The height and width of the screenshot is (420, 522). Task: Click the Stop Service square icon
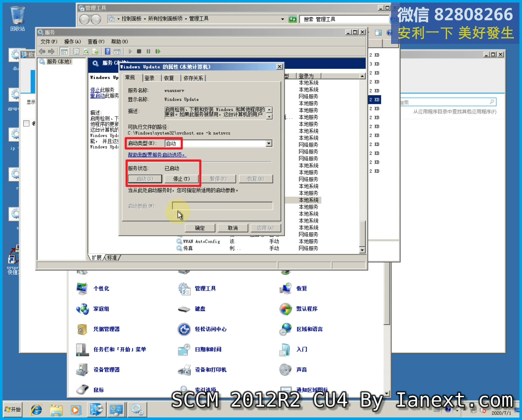[x=139, y=51]
